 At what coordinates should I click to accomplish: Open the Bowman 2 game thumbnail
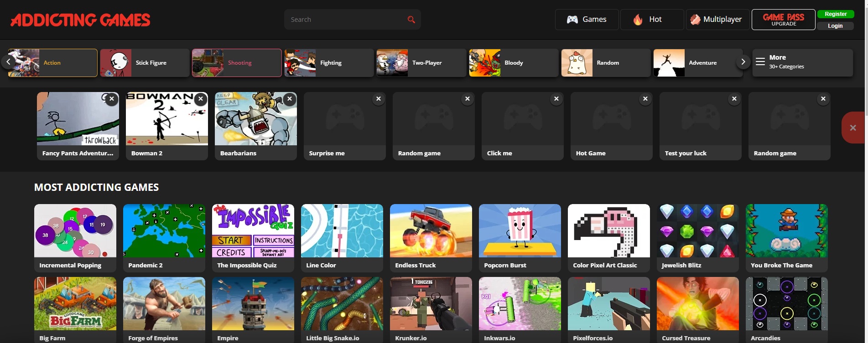coord(167,119)
